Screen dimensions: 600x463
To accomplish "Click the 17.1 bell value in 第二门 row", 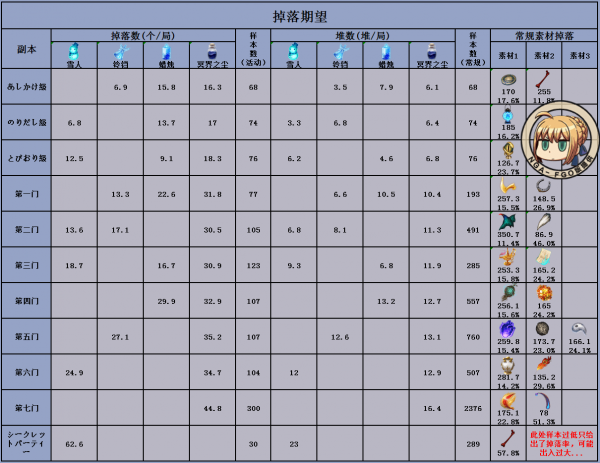I will point(120,230).
